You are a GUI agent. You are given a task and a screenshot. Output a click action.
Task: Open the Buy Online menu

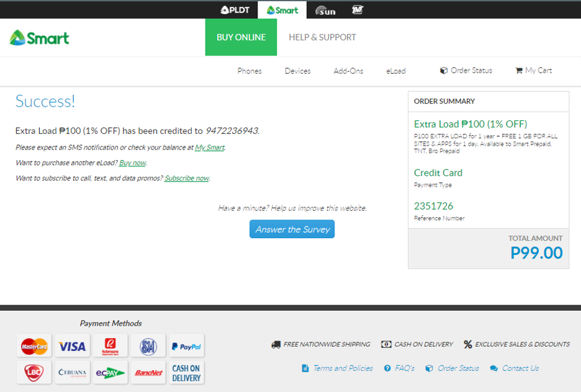point(241,37)
